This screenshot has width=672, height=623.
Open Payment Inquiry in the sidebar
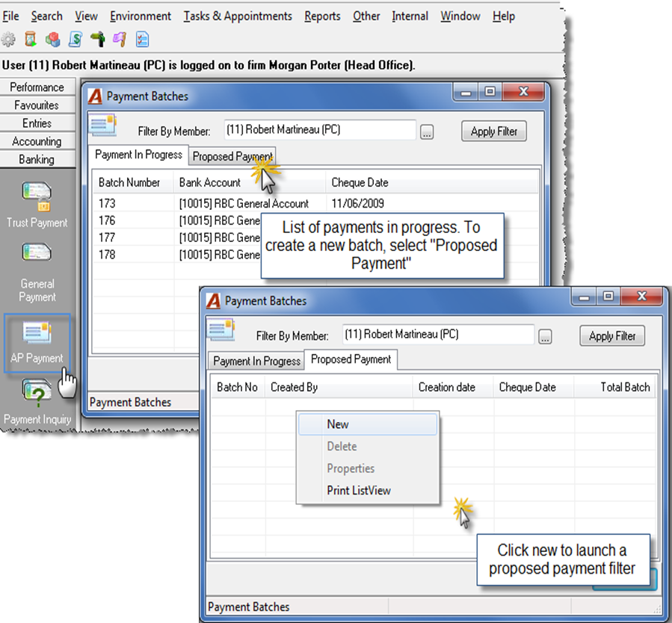tap(37, 402)
